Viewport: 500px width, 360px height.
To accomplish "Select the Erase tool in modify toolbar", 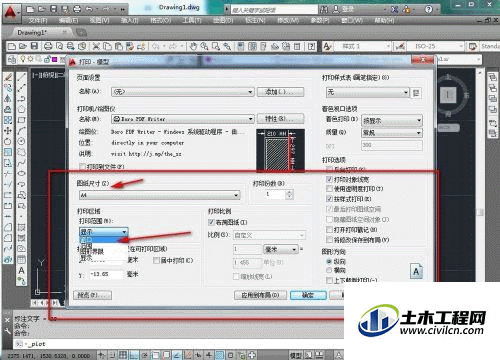I will coord(8,77).
